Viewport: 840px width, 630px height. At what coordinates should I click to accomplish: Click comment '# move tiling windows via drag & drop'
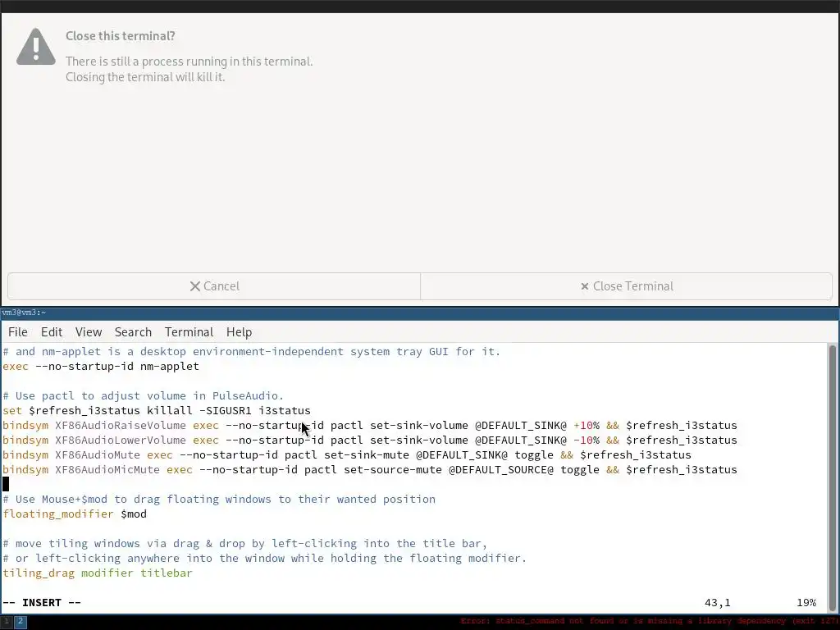coord(244,543)
